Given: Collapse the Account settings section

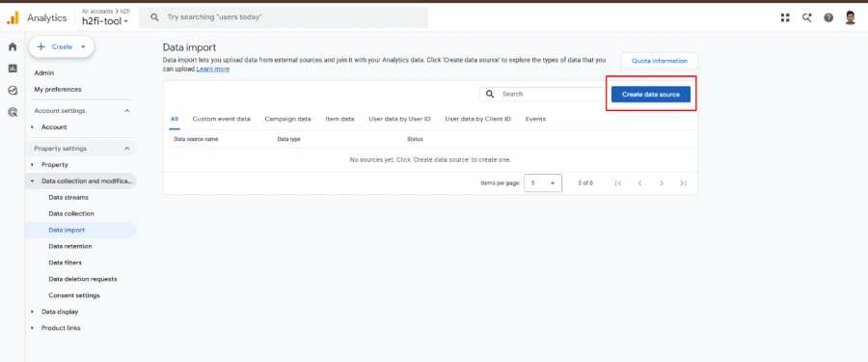Looking at the screenshot, I should [x=126, y=111].
